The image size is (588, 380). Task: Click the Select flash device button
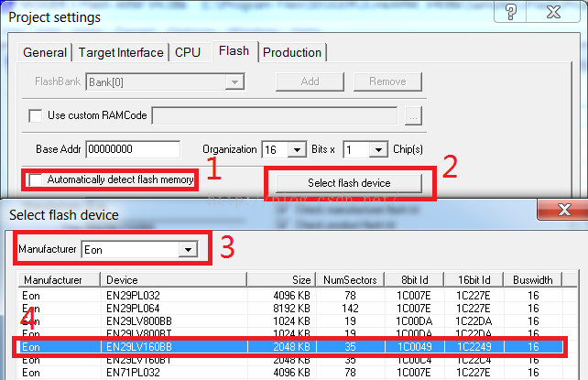pyautogui.click(x=349, y=183)
